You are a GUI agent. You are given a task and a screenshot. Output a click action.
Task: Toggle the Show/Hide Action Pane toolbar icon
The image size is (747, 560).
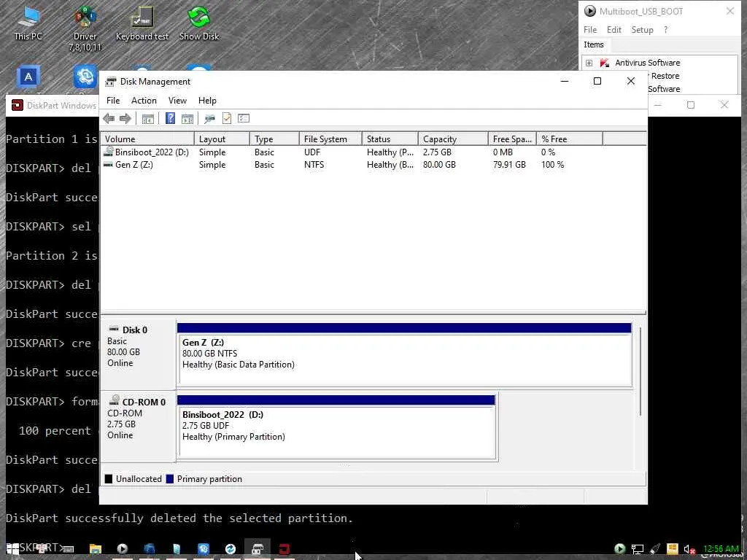pyautogui.click(x=187, y=119)
